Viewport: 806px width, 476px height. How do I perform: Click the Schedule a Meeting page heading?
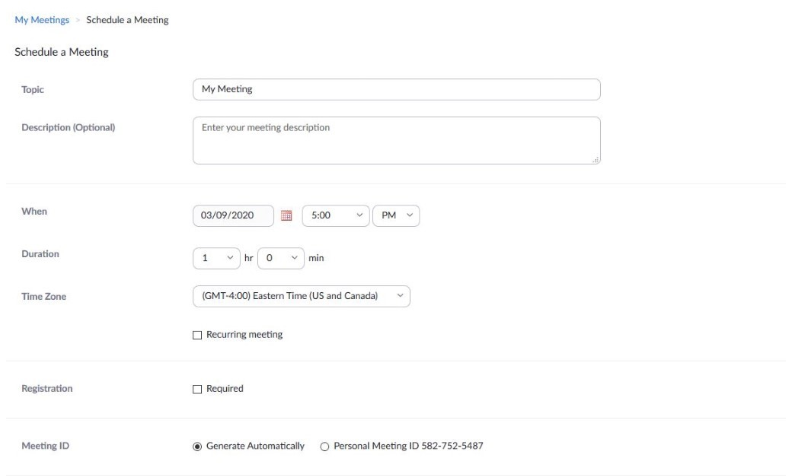tap(61, 52)
